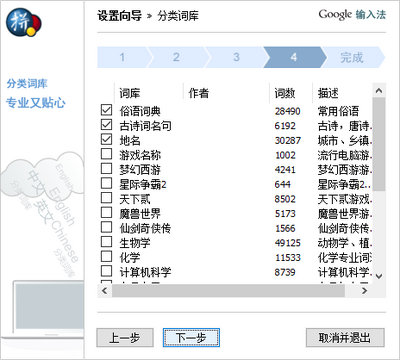400x360 pixels.
Task: Click the Google Pinyin logo icon
Action: (23, 22)
